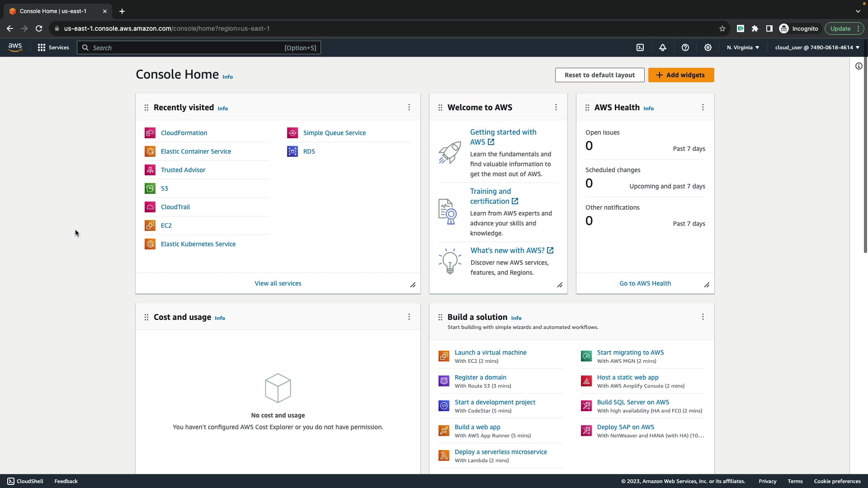Open the settings gear icon in navbar
Image resolution: width=868 pixels, height=488 pixels.
click(x=708, y=47)
